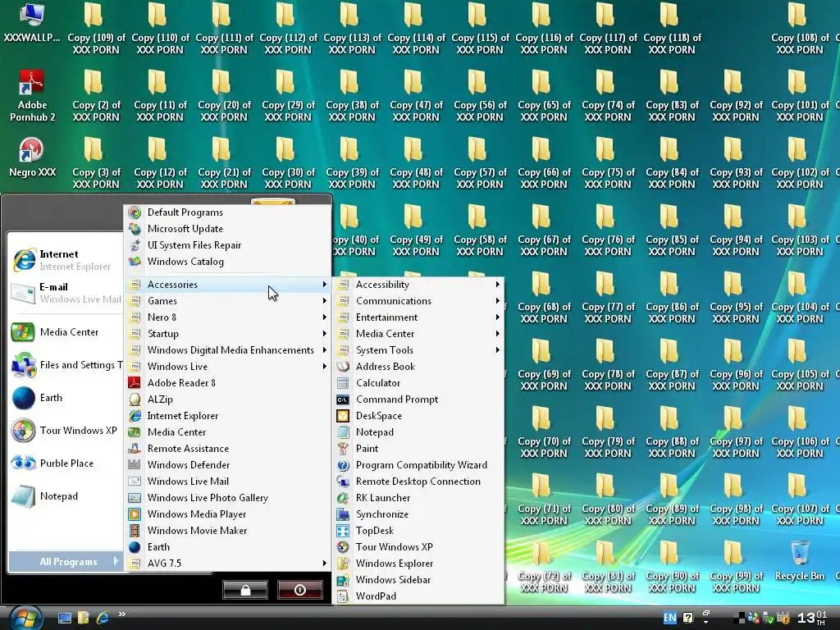Select Internet Explorer in All Programs list
This screenshot has height=630, width=840.
point(227,416)
